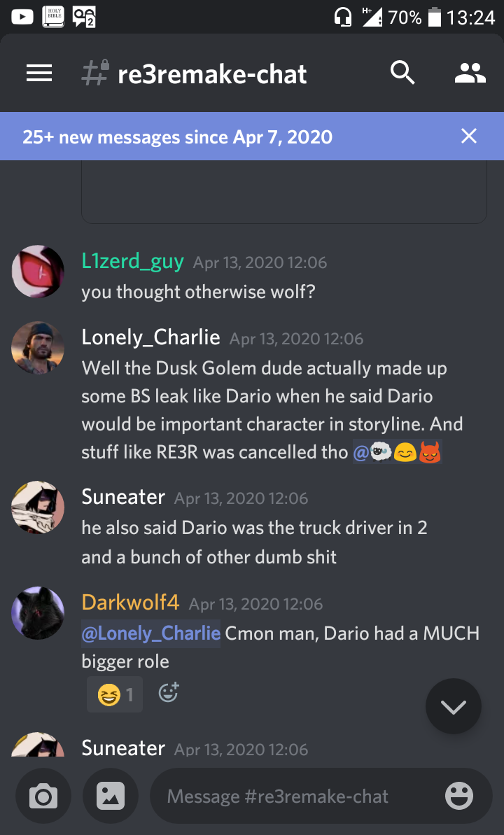Tap the Darkwolf4 wolf avatar
The image size is (504, 835).
click(38, 613)
